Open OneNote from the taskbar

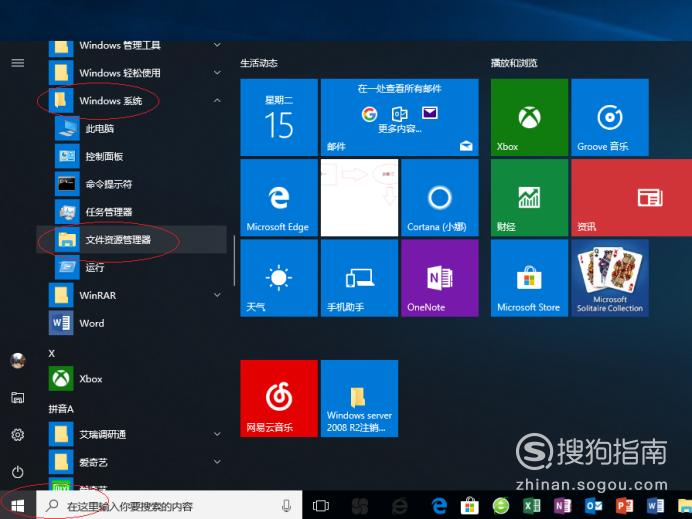pos(562,506)
